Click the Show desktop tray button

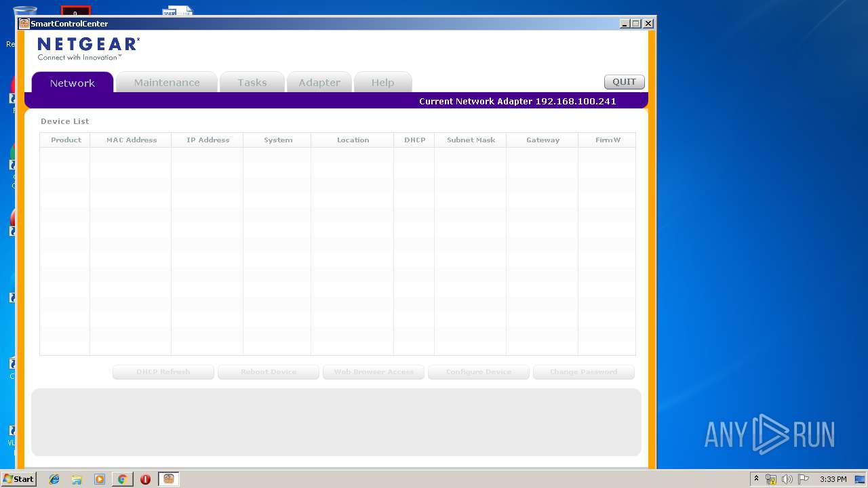860,479
